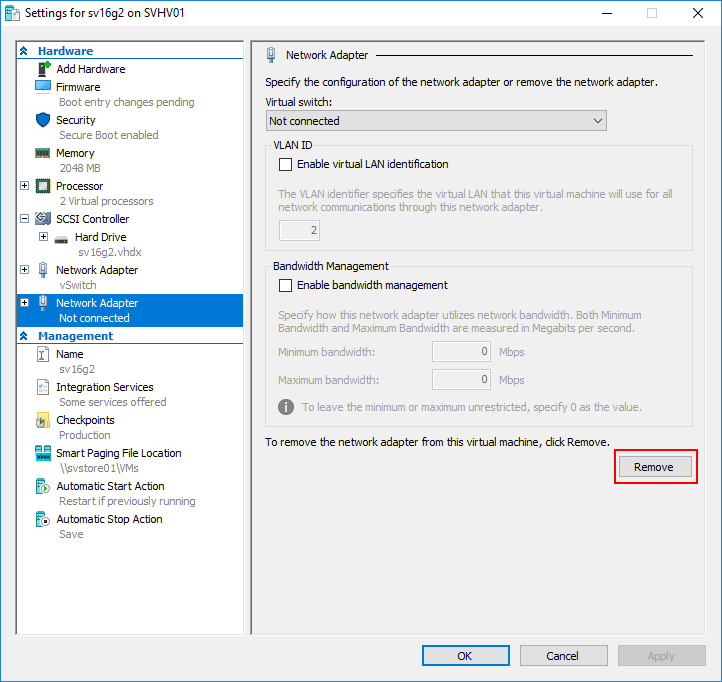
Task: Enable virtual LAN identification checkbox
Action: [285, 164]
